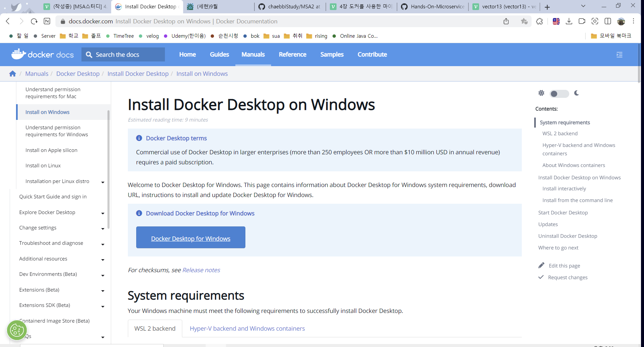Open the Manuals menu item
The width and height of the screenshot is (644, 347).
[x=253, y=54]
